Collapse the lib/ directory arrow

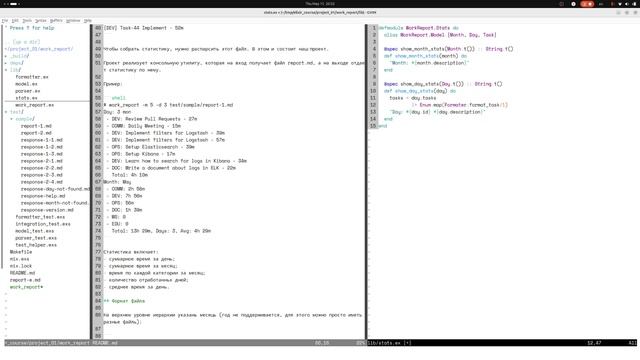[6, 70]
